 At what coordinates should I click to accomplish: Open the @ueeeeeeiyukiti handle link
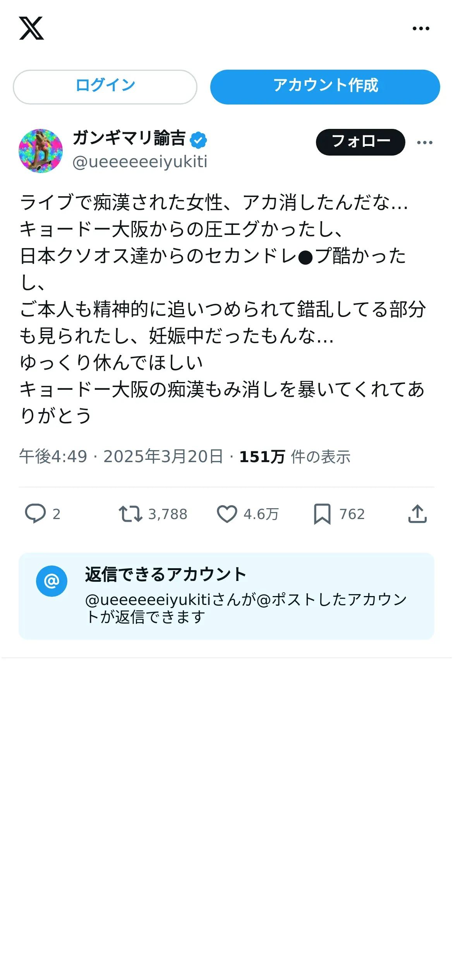click(140, 162)
